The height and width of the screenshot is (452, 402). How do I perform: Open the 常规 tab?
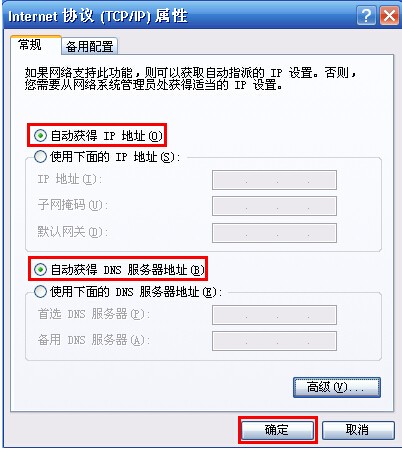[x=31, y=44]
